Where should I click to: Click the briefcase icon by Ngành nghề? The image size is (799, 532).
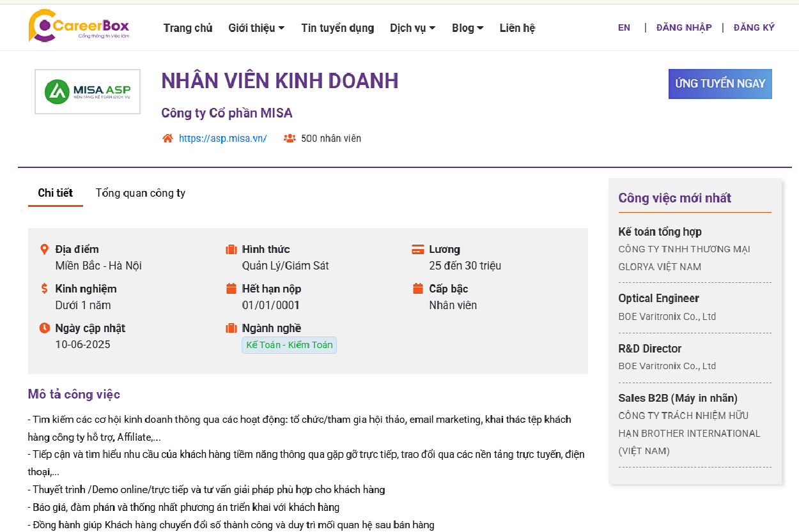click(231, 328)
